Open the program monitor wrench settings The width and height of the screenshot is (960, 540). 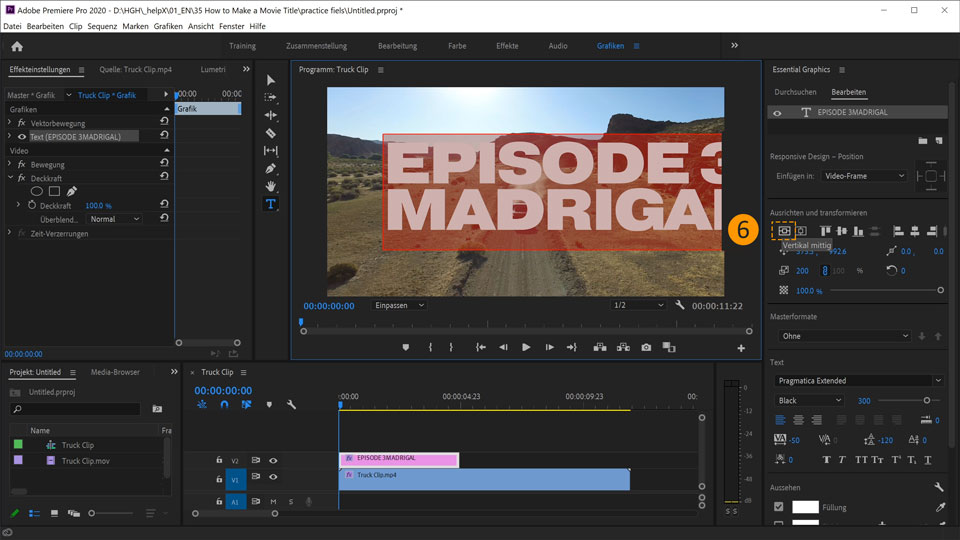tap(680, 305)
